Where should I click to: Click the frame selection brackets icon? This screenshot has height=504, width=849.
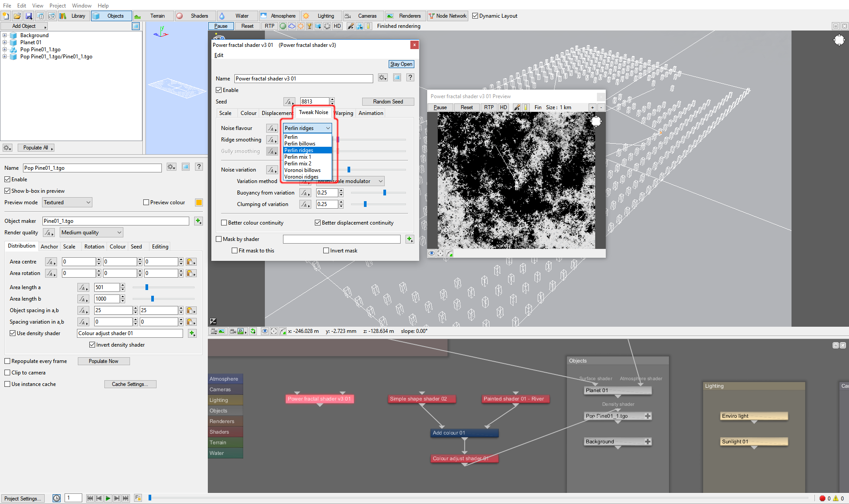click(x=274, y=331)
